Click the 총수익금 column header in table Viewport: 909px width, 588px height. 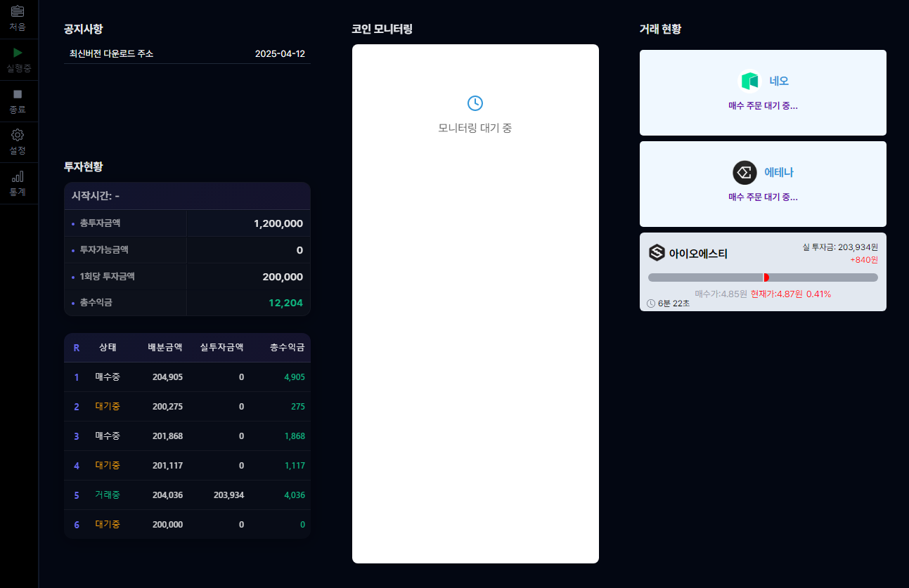click(x=287, y=348)
